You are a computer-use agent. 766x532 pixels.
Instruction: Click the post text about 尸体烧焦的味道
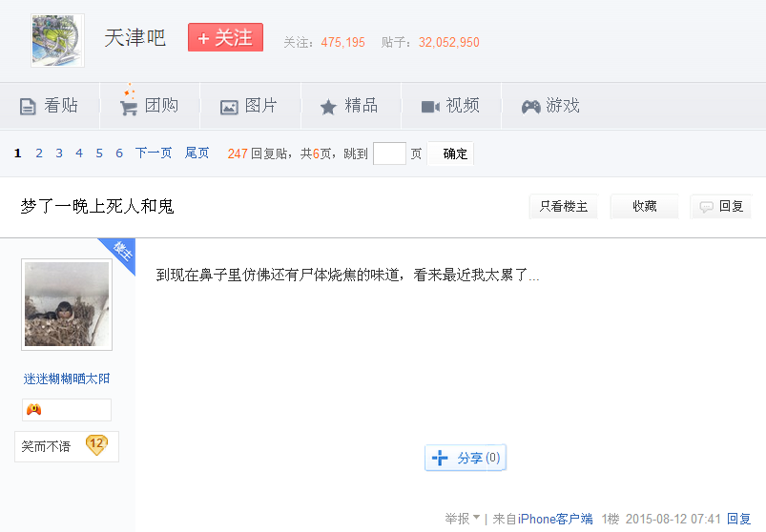(347, 275)
